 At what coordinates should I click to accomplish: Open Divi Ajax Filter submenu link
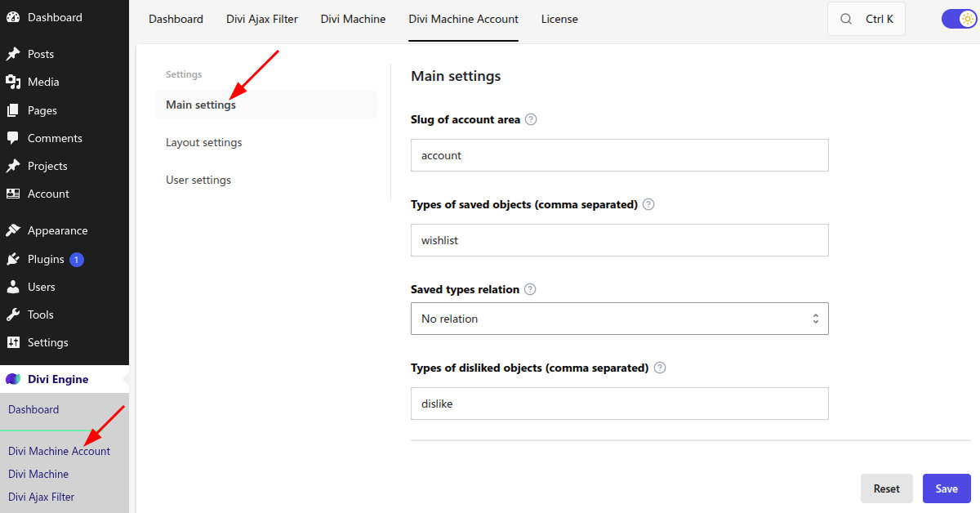[x=42, y=497]
